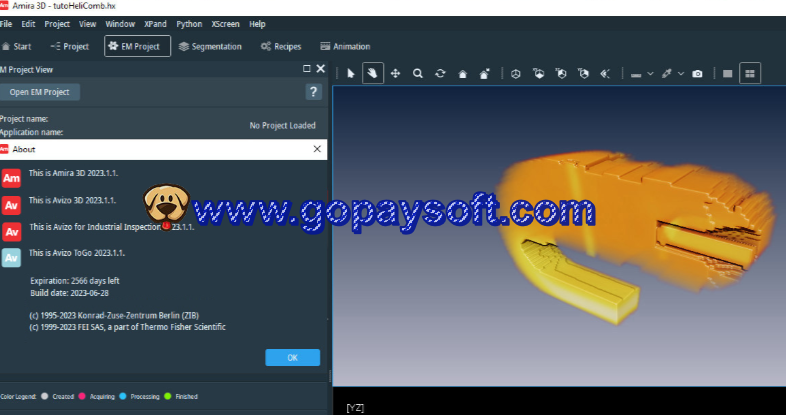Select the EM Project workroom tab

(137, 46)
